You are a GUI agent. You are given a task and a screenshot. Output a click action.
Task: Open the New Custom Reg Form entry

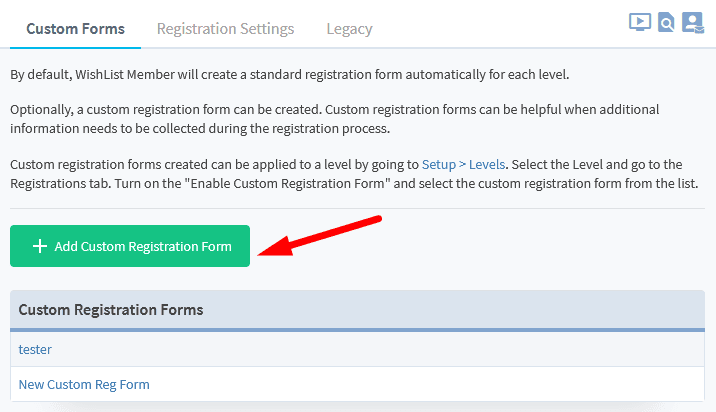pyautogui.click(x=84, y=384)
